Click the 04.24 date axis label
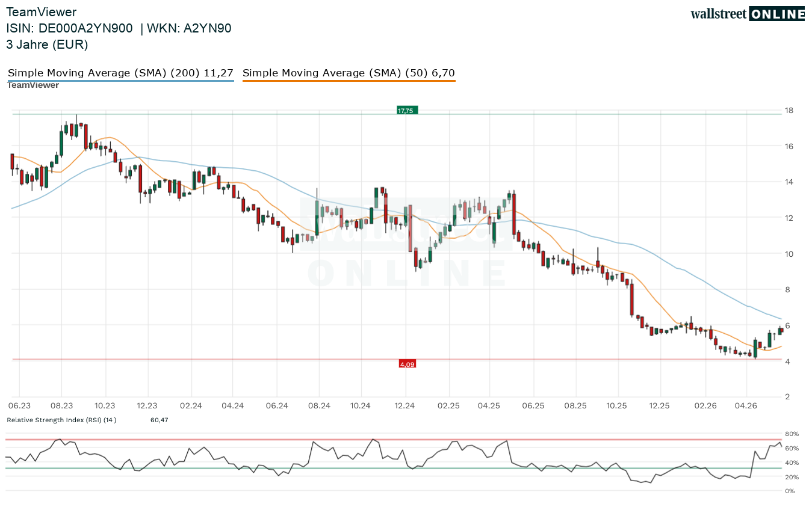This screenshot has height=507, width=812. (x=232, y=406)
